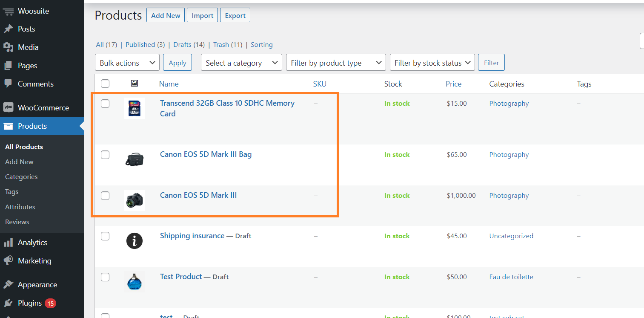
Task: Sort the table by Name column
Action: [x=169, y=84]
